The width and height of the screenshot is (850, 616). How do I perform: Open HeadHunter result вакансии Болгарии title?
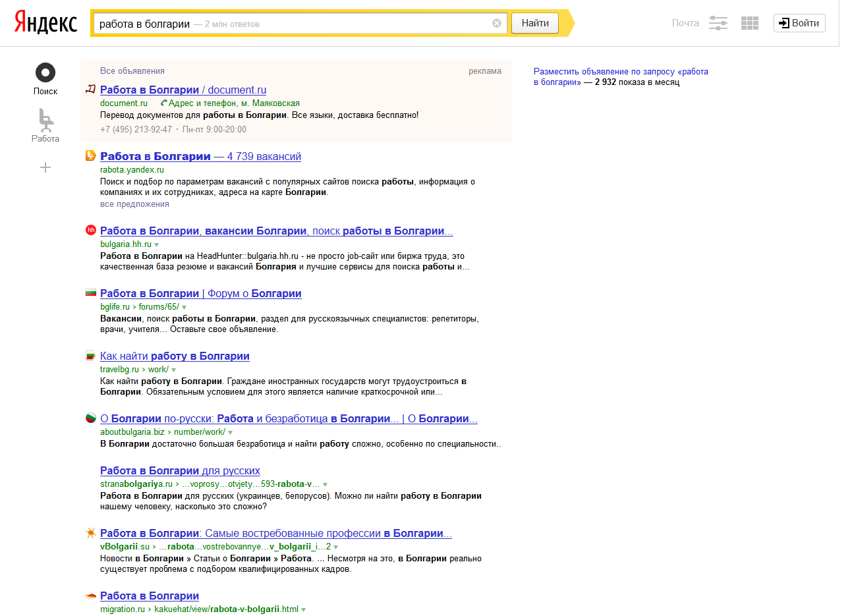[277, 231]
